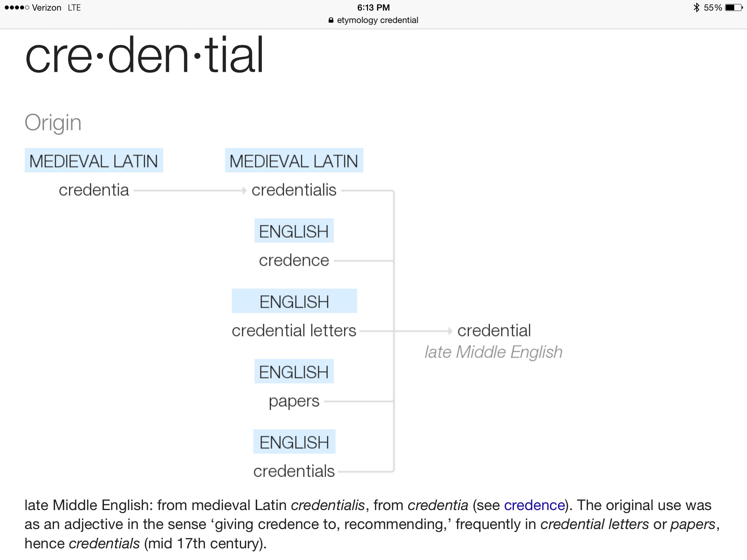The image size is (747, 560).
Task: Tap the 6:13 PM clock
Action: point(373,8)
